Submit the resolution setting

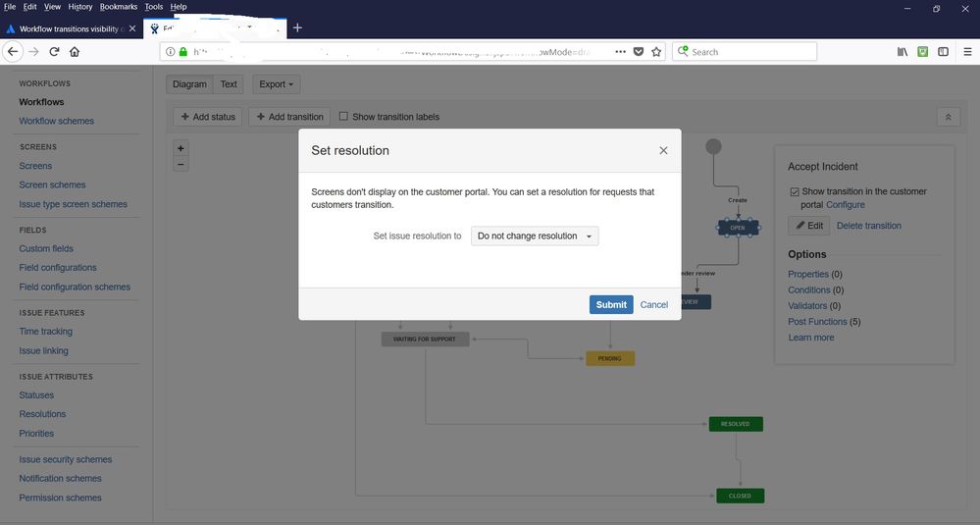click(x=610, y=304)
